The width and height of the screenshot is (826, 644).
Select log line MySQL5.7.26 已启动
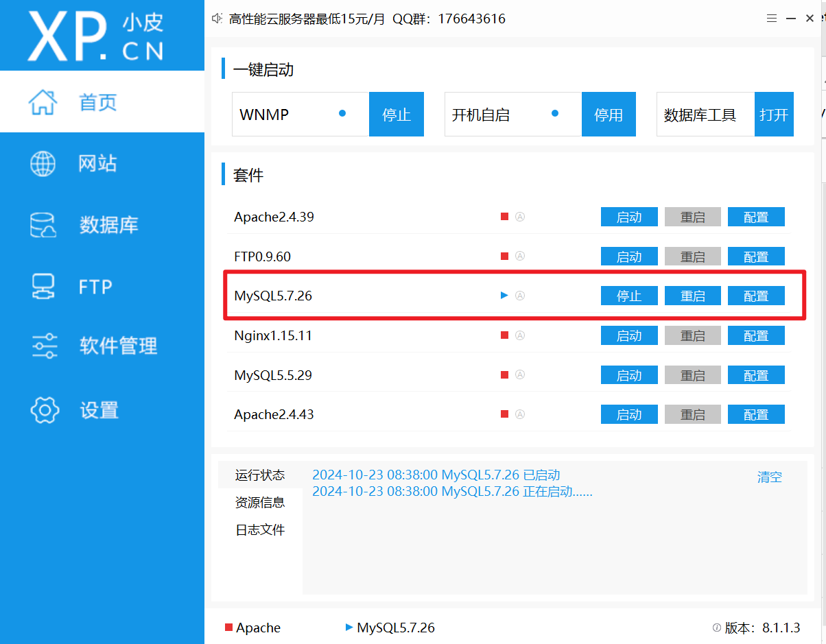436,475
